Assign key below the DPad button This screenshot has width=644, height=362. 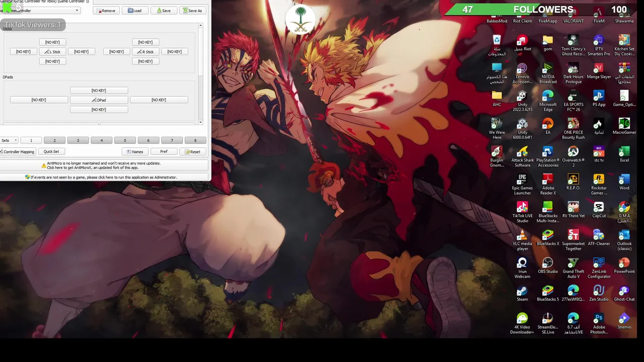[99, 110]
